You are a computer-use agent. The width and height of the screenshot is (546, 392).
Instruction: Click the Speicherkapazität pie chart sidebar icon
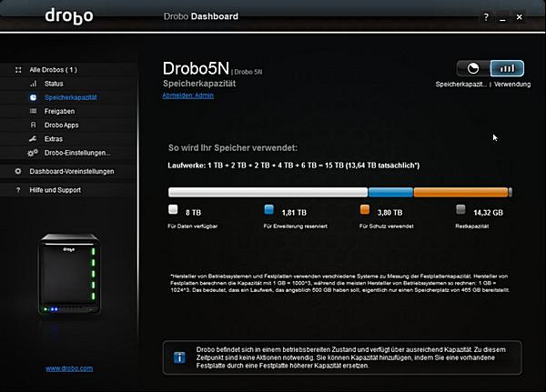[x=33, y=97]
